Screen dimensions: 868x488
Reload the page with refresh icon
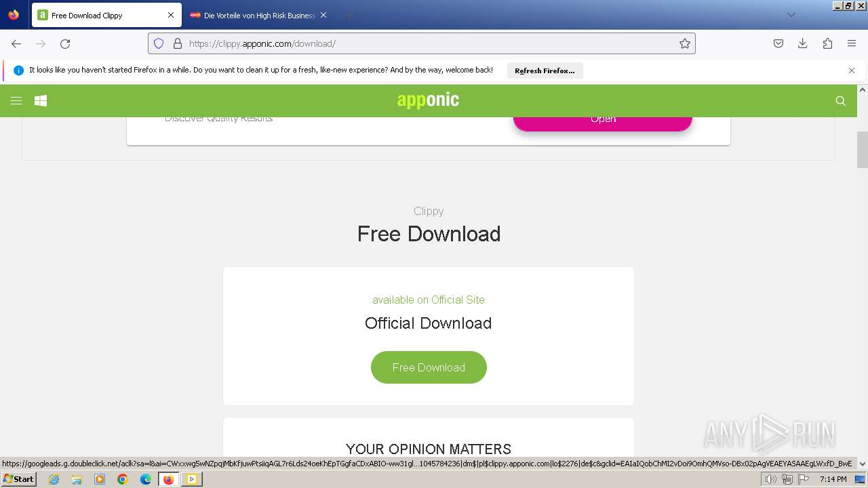[x=65, y=43]
